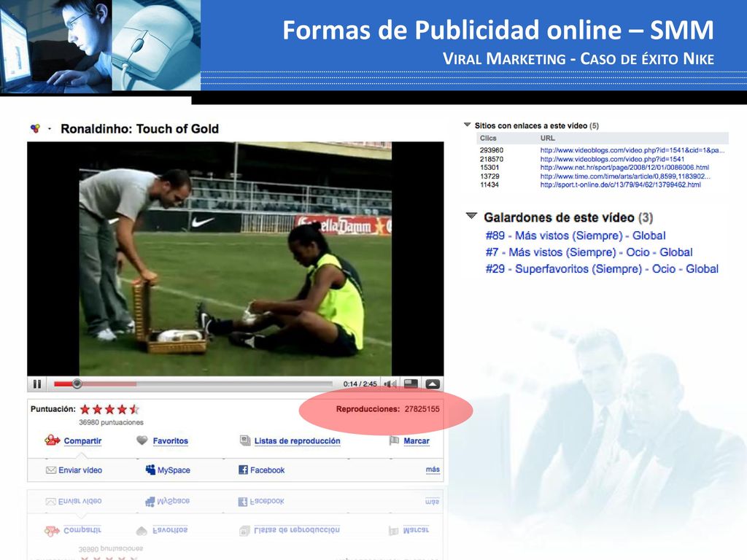Click the expand arrow icon in player
Viewport: 747px width, 560px height.
pyautogui.click(x=433, y=384)
